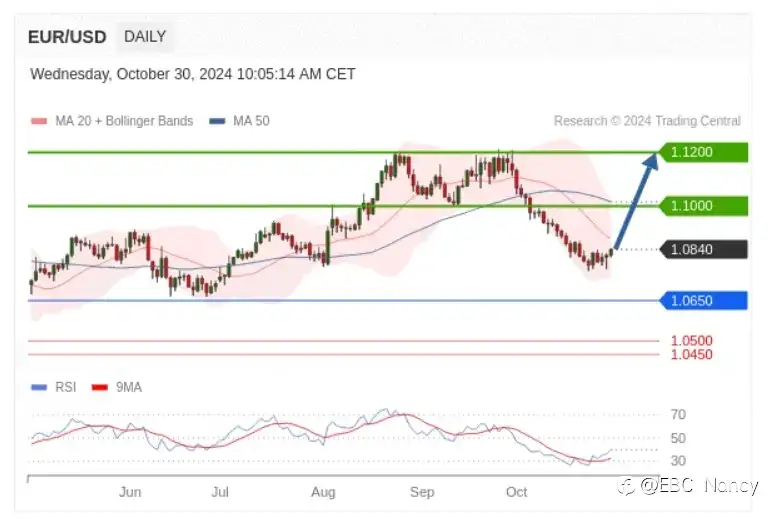This screenshot has width=768, height=519.
Task: Click the 1.0500 support level value
Action: [x=692, y=341]
